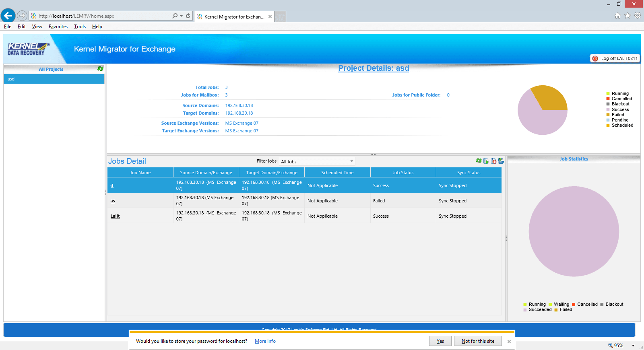Open the File menu
Image resolution: width=644 pixels, height=350 pixels.
pyautogui.click(x=8, y=27)
